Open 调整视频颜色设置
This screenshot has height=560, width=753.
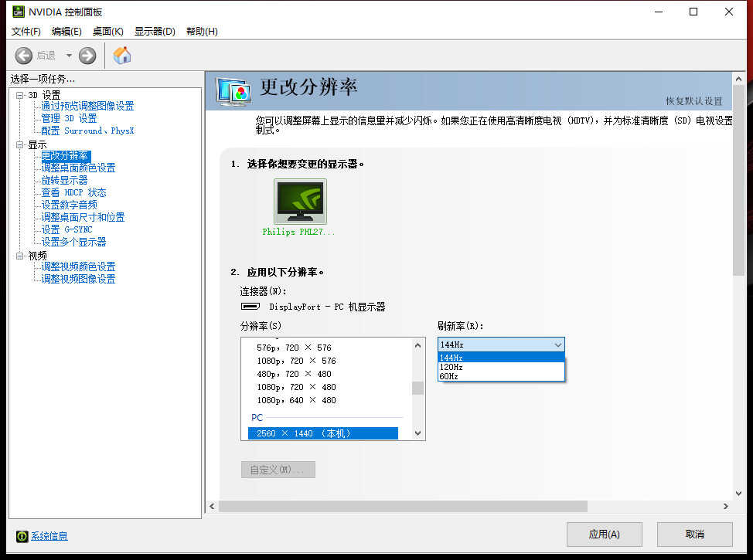[x=78, y=266]
